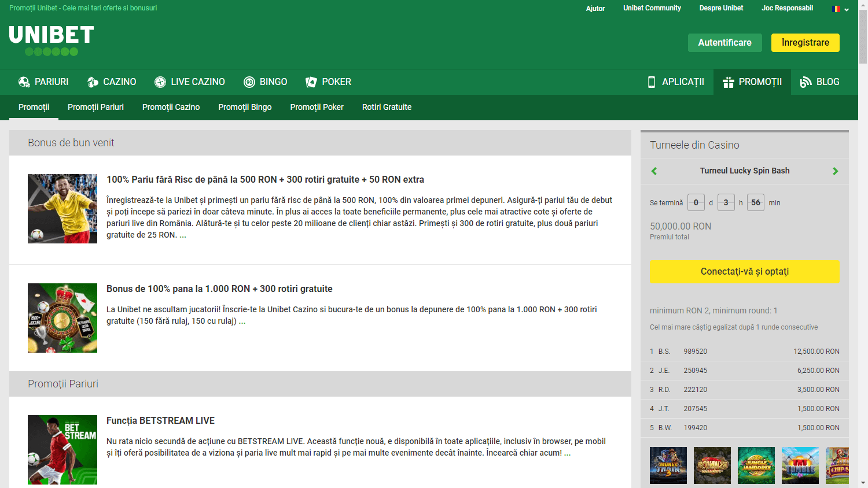This screenshot has width=868, height=488.
Task: Click the Unibet logo
Action: 51,39
